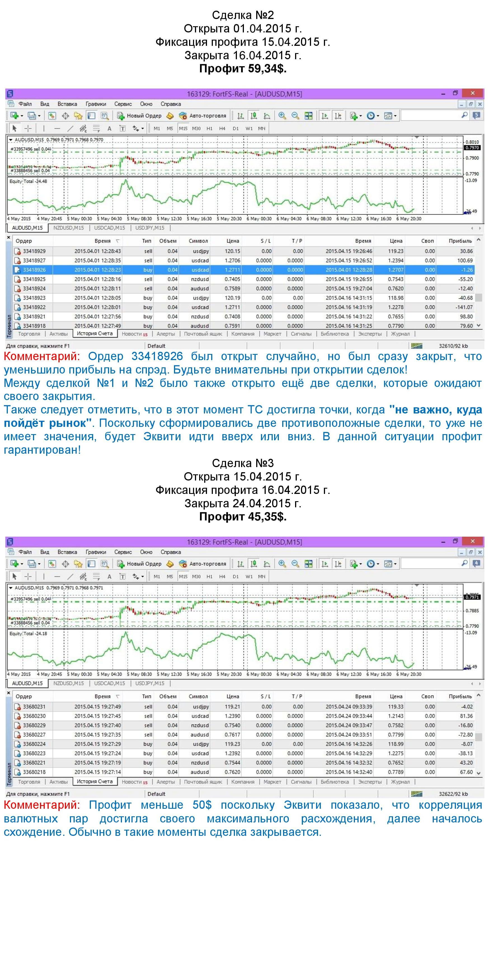
Task: Select text label 'A' tool in Сделка №3 terminal
Action: (109, 577)
